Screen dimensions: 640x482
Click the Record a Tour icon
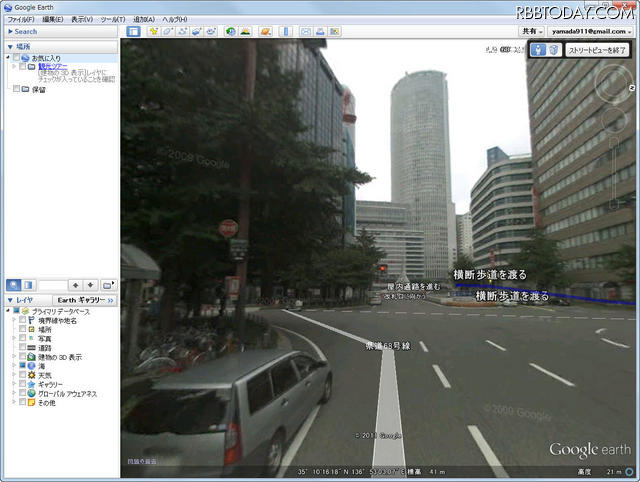(x=211, y=31)
